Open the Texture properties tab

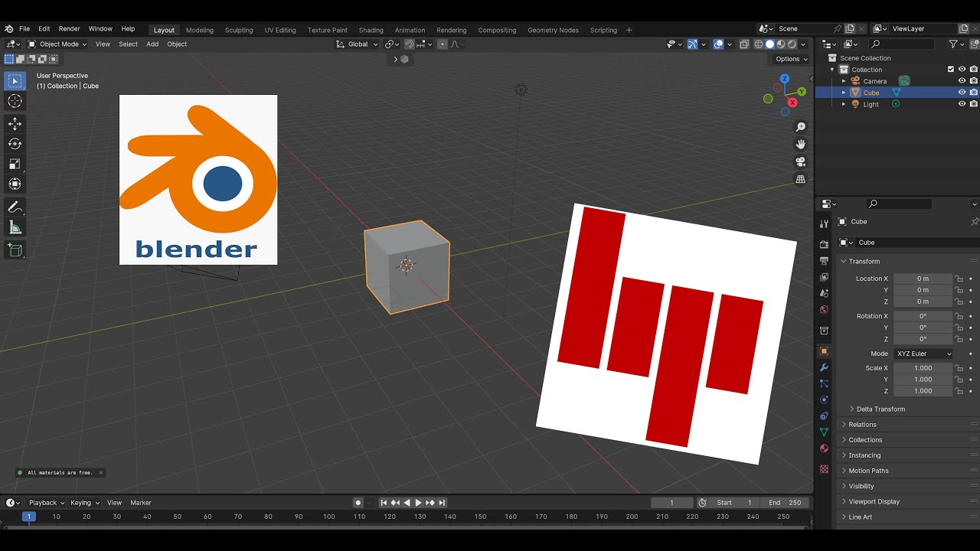tap(824, 468)
